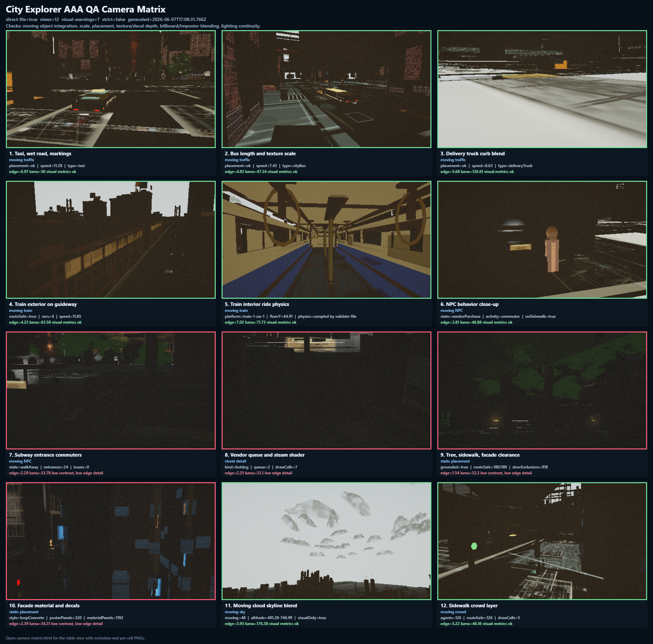The width and height of the screenshot is (653, 644).
Task: Click the 'moving traffic' tag under Delivery truck card
Action: 453,160
